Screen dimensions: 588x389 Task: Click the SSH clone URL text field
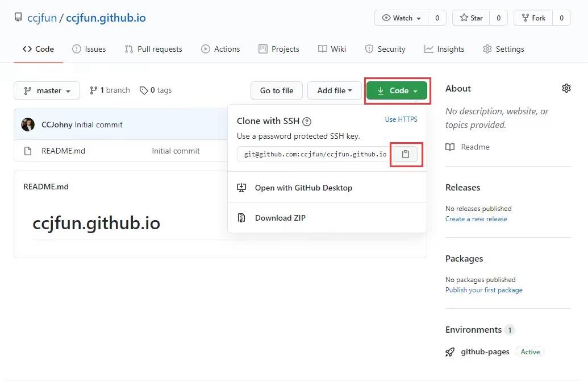(x=312, y=154)
